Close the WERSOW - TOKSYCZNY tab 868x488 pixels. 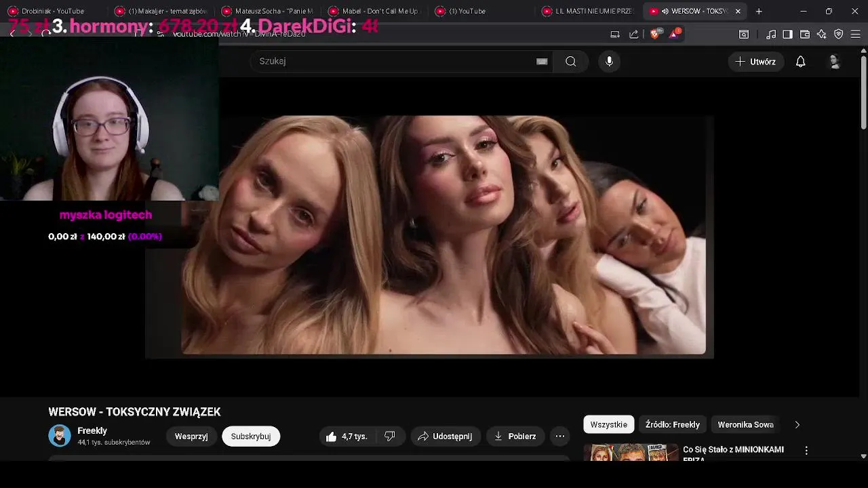pyautogui.click(x=738, y=12)
